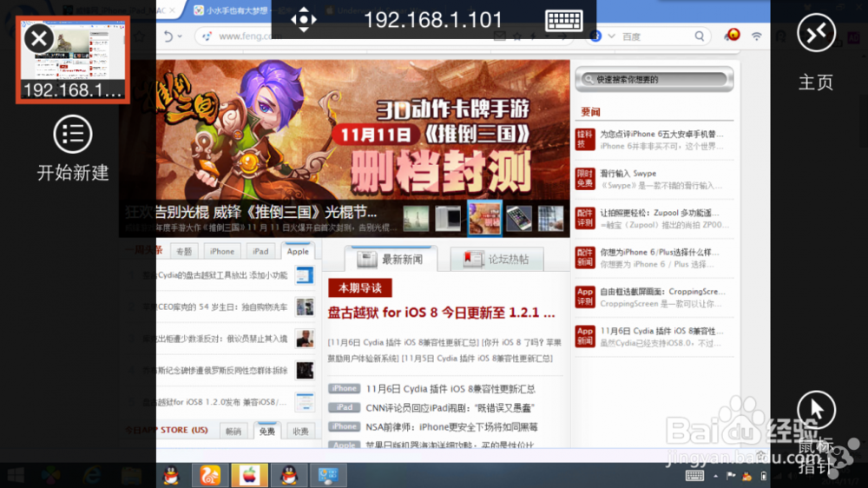Select the iPhone tab in weekly headlines

pyautogui.click(x=222, y=251)
